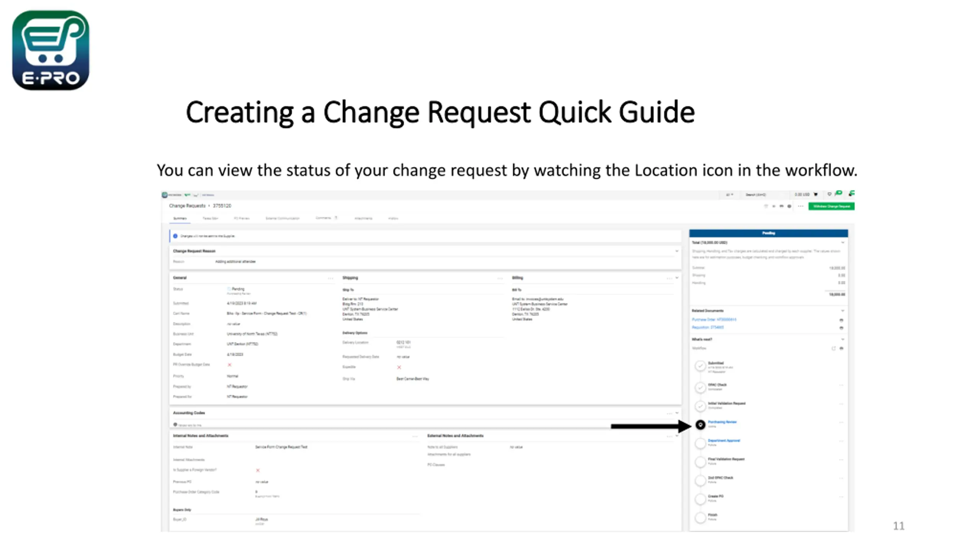Image resolution: width=980 pixels, height=551 pixels.
Task: Collapse the Total section in sidebar
Action: tap(843, 243)
